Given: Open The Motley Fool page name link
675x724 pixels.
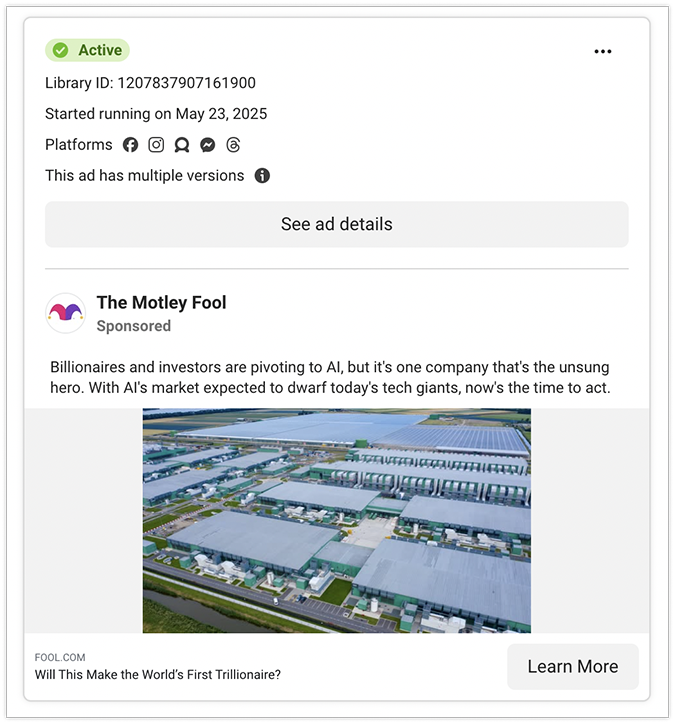Looking at the screenshot, I should click(x=161, y=303).
